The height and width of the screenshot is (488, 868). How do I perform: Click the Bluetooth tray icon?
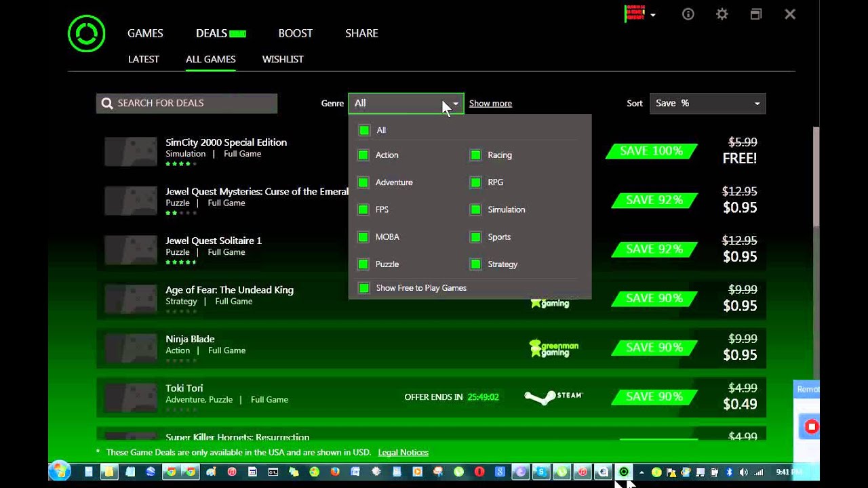(729, 472)
